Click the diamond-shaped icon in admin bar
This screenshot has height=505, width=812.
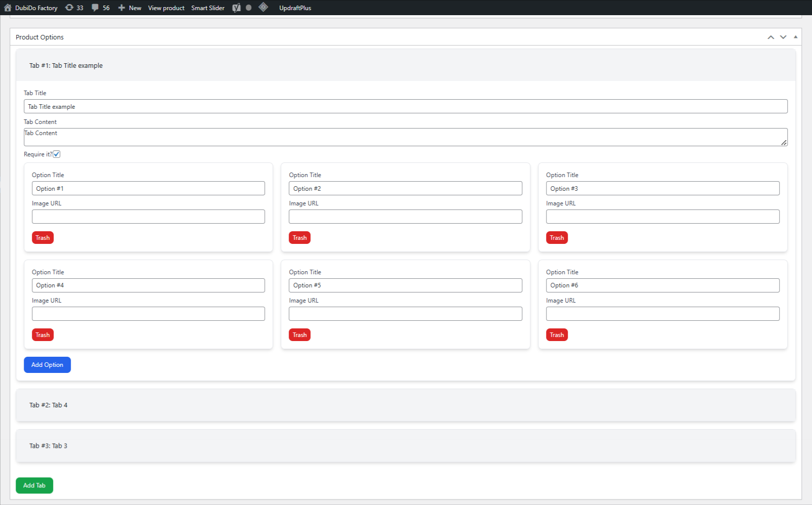pyautogui.click(x=263, y=7)
